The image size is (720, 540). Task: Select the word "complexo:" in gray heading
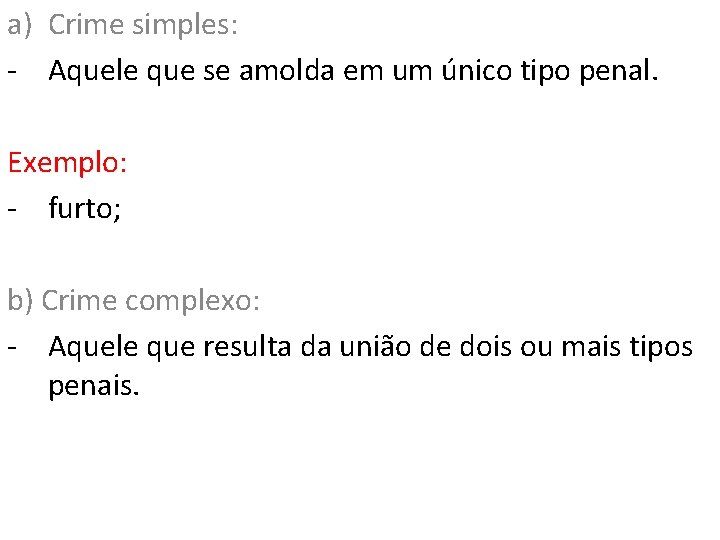point(193,301)
